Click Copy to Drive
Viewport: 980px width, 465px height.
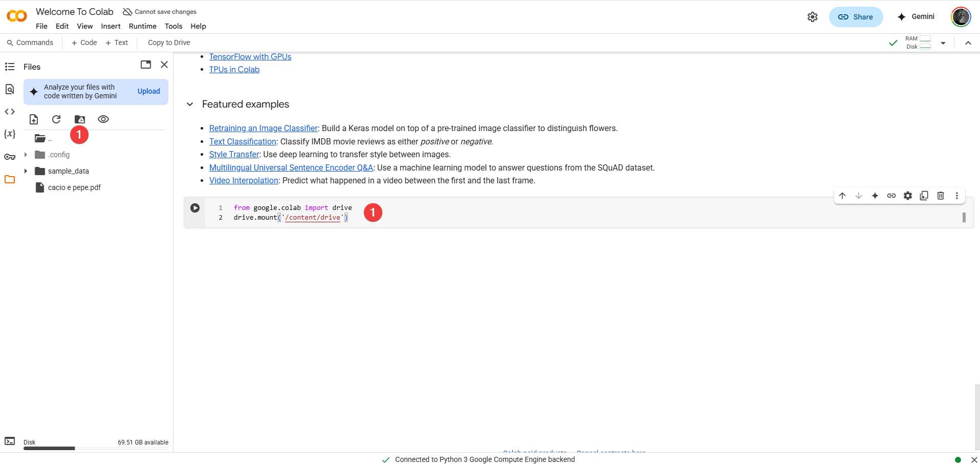tap(169, 43)
